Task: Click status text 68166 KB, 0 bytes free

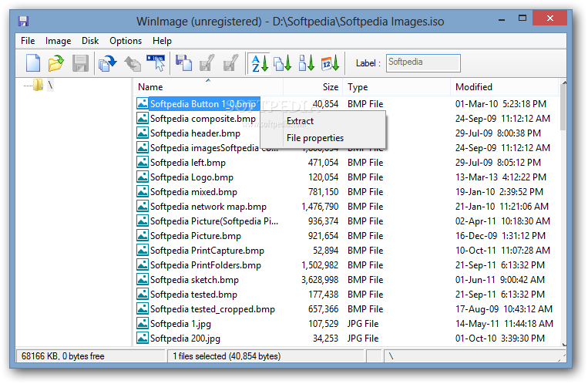Action: tap(63, 356)
